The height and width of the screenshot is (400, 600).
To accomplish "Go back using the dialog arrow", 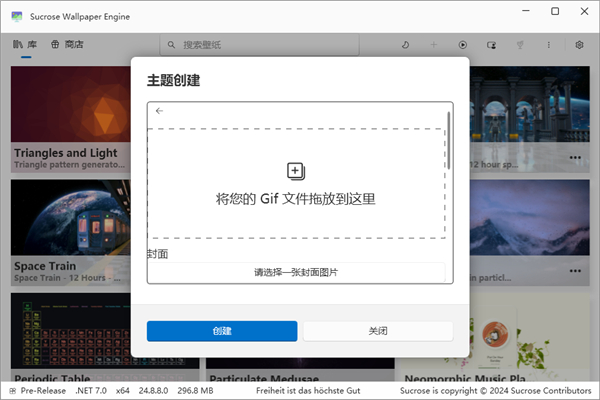I will pyautogui.click(x=159, y=111).
